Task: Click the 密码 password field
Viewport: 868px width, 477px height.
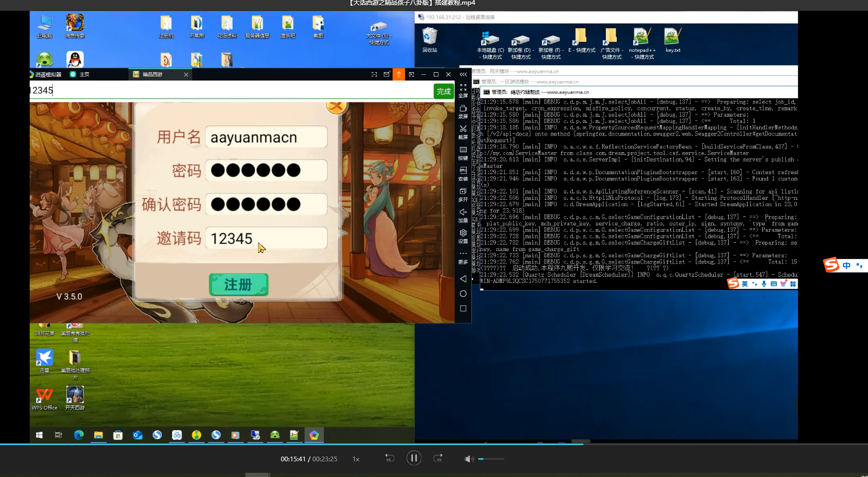Action: click(x=266, y=171)
